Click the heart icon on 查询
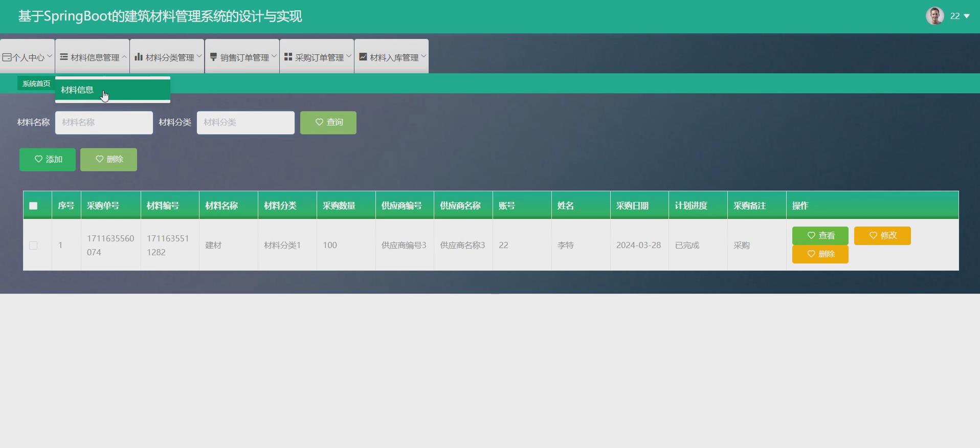Viewport: 980px width, 448px height. pos(319,122)
